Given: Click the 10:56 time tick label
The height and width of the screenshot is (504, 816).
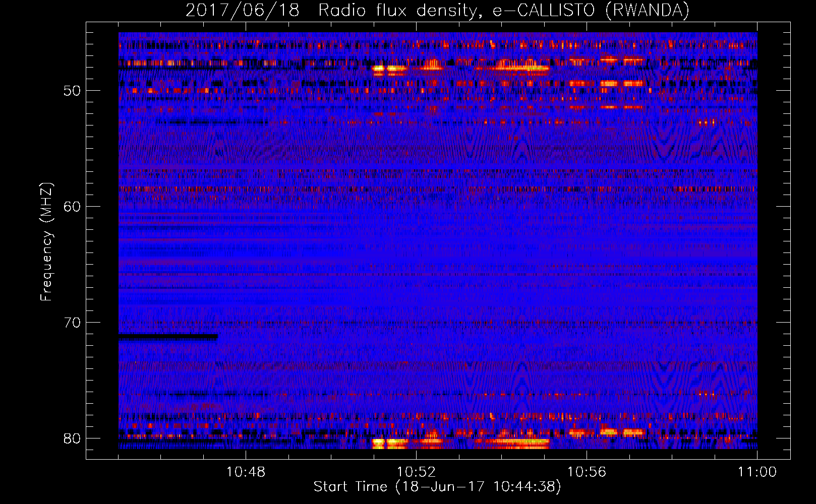Looking at the screenshot, I should [x=587, y=472].
